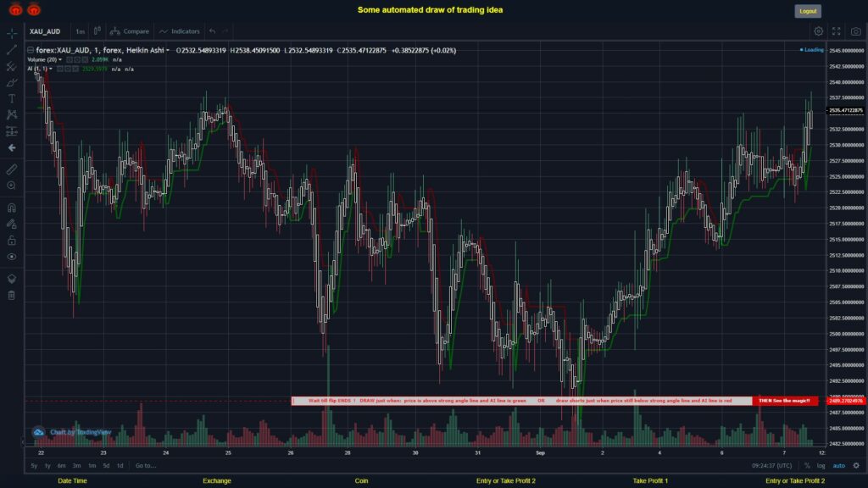Screen dimensions: 868x488
Task: Select the 1m time range at bottom
Action: tap(92, 466)
